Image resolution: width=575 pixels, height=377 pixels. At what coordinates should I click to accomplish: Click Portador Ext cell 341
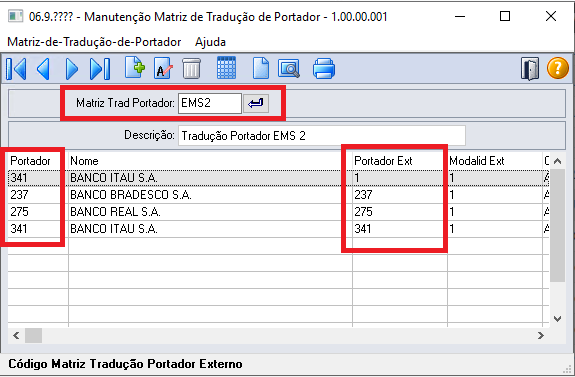[400, 229]
